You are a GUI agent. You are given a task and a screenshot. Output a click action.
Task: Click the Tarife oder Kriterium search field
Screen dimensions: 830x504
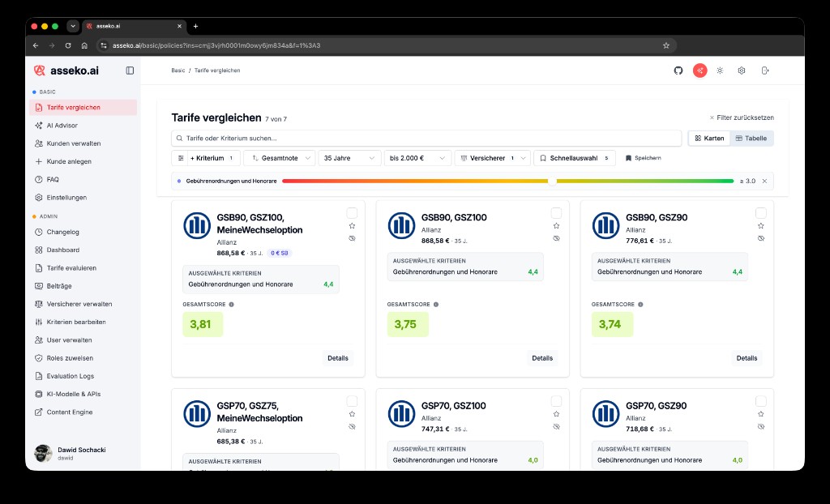tap(426, 139)
